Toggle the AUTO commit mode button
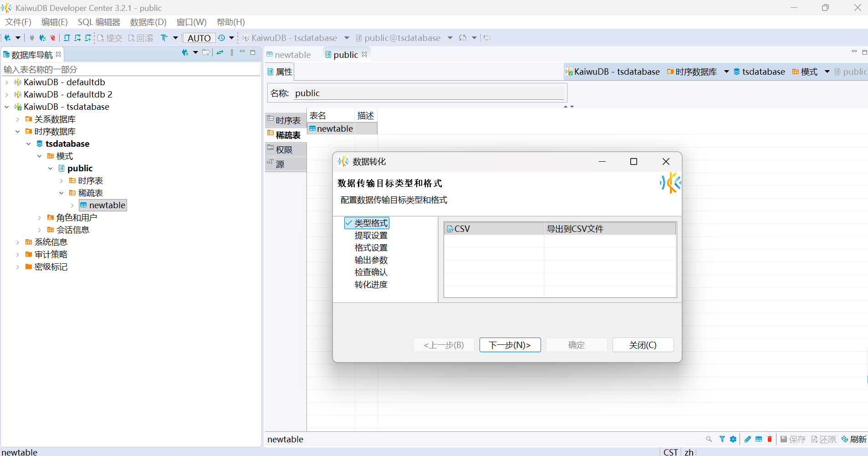Viewport: 868px width, 456px height. click(x=199, y=38)
